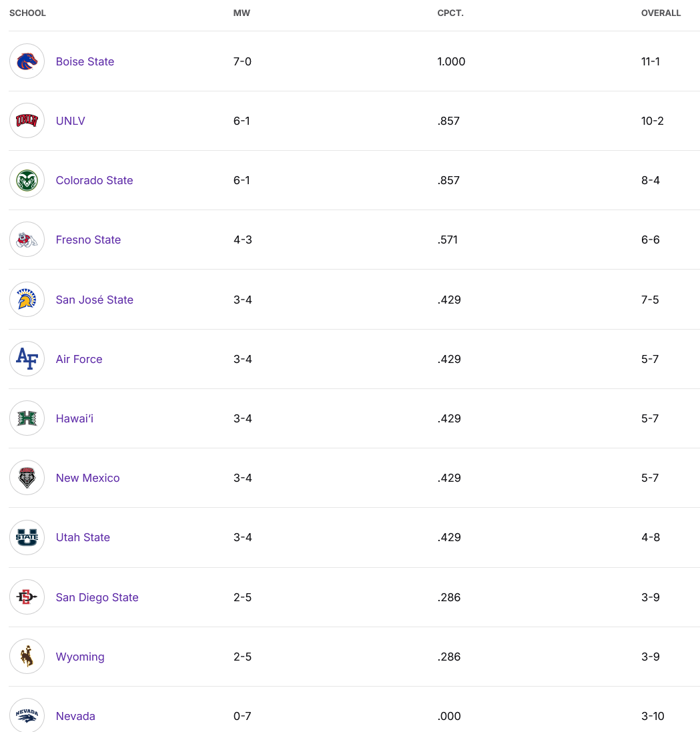Click the Colorado State Rams logo
Screen dimensions: 700x732
click(x=27, y=180)
